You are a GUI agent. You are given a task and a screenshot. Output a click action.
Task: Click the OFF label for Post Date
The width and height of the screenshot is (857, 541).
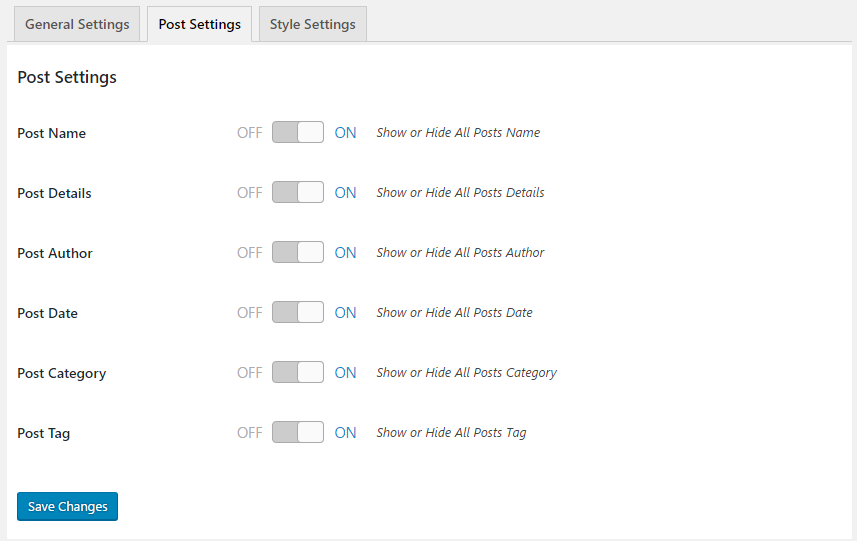(249, 313)
